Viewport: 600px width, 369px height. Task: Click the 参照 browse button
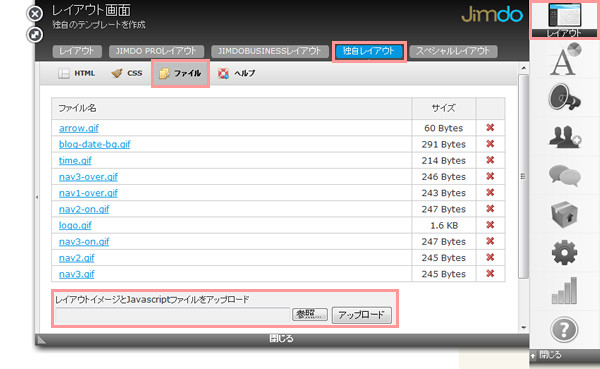click(x=310, y=315)
